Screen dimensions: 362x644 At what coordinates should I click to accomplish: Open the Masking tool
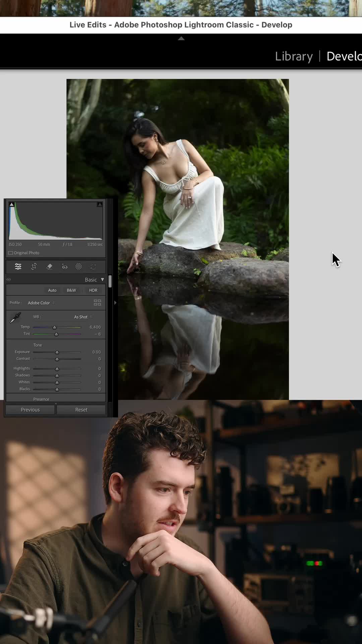[79, 267]
